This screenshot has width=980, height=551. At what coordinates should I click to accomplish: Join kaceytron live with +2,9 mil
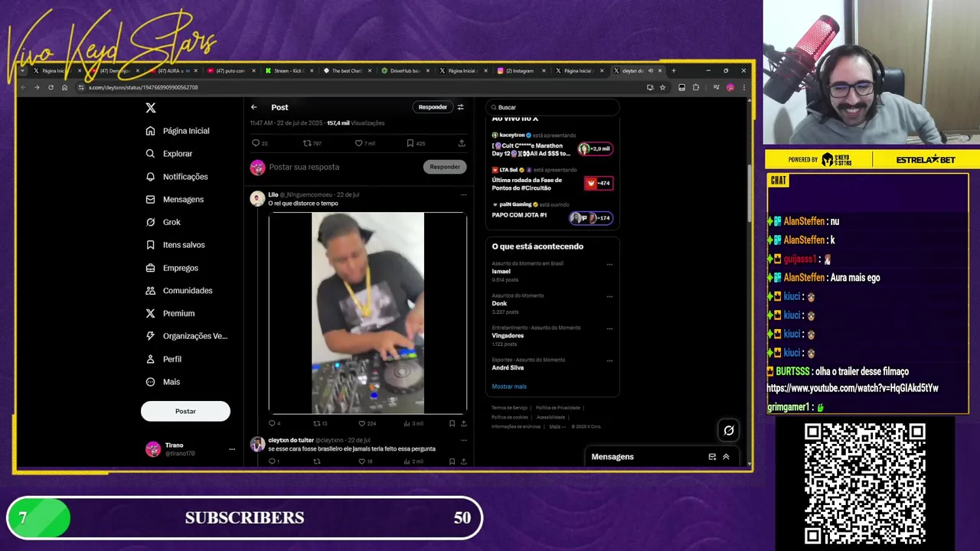coord(596,148)
